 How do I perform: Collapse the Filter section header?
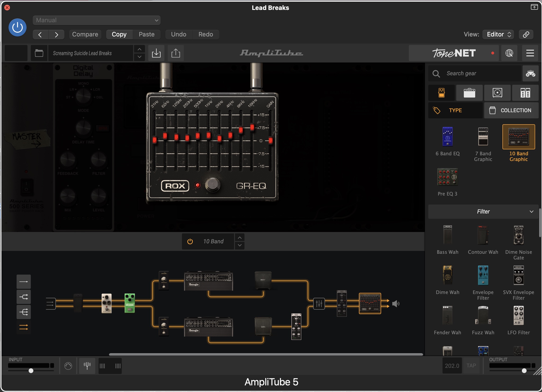click(483, 212)
